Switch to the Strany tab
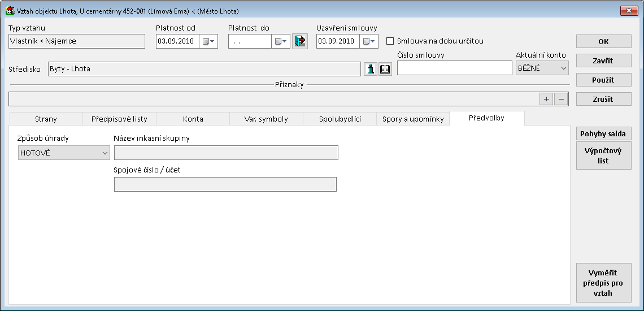The width and height of the screenshot is (644, 311). click(46, 119)
